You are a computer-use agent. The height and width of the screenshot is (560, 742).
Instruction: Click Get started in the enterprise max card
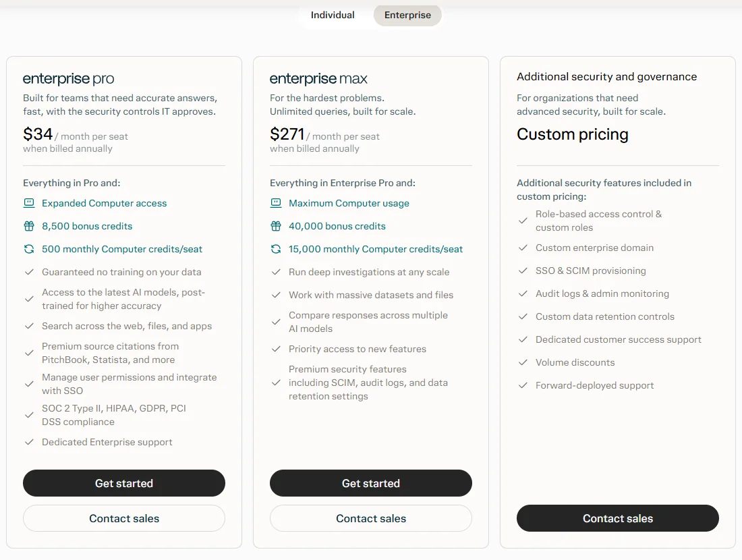pos(371,483)
